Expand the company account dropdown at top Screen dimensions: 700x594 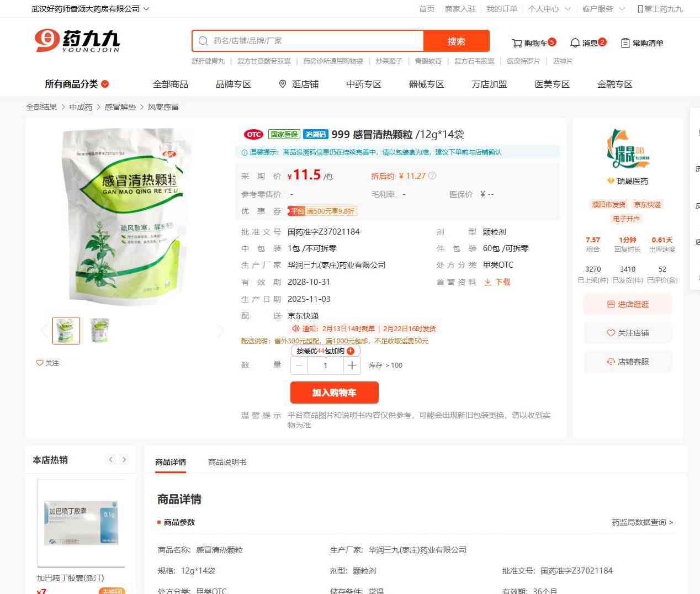[x=146, y=9]
